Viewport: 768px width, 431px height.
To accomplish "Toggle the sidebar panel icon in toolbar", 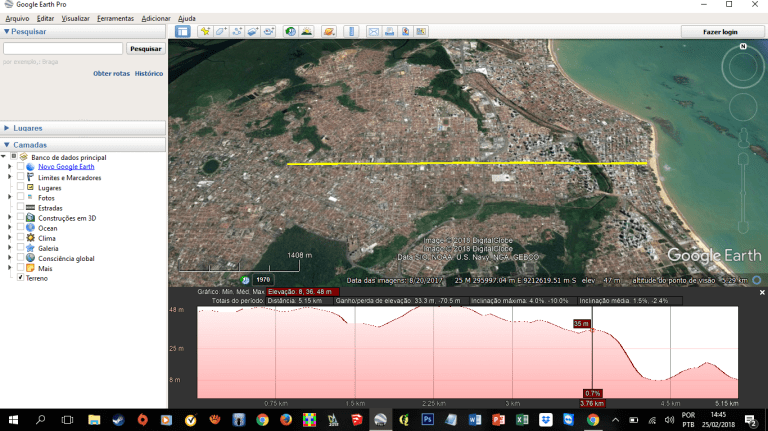I will 183,31.
